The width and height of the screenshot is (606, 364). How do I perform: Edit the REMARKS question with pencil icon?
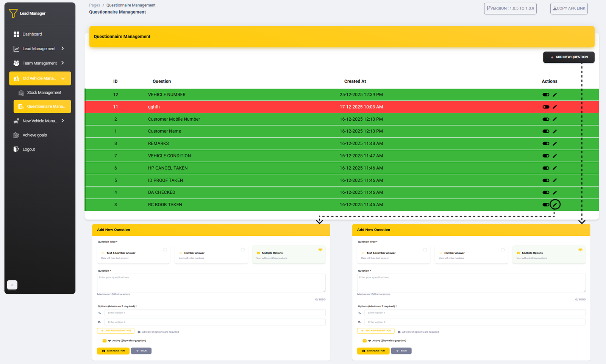tap(554, 144)
